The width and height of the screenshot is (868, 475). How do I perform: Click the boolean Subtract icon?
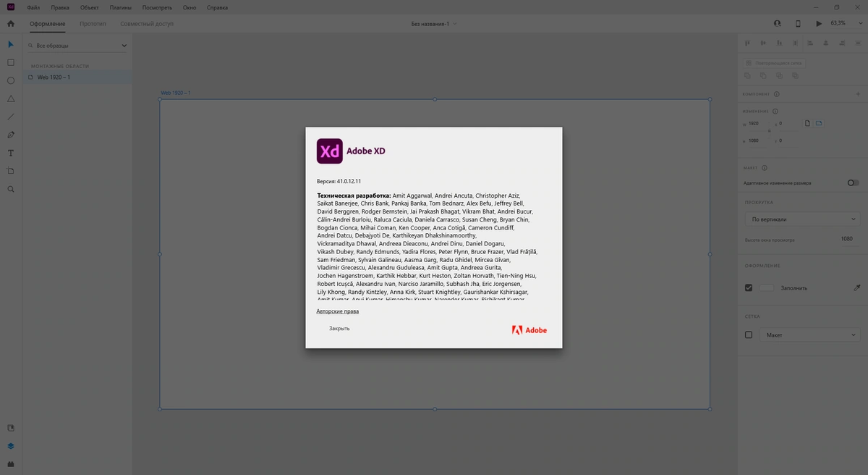click(763, 75)
